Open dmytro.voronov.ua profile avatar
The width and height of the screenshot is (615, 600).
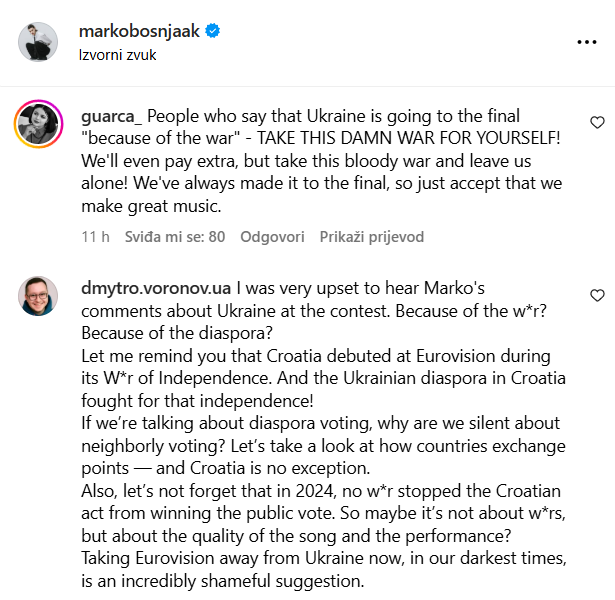(38, 296)
